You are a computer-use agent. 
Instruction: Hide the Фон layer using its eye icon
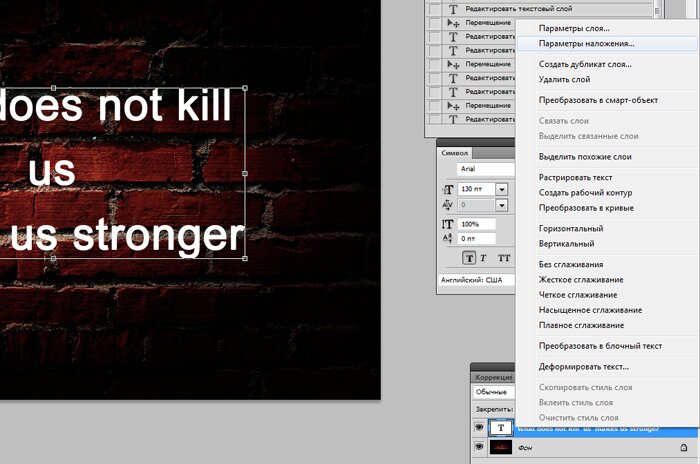479,447
